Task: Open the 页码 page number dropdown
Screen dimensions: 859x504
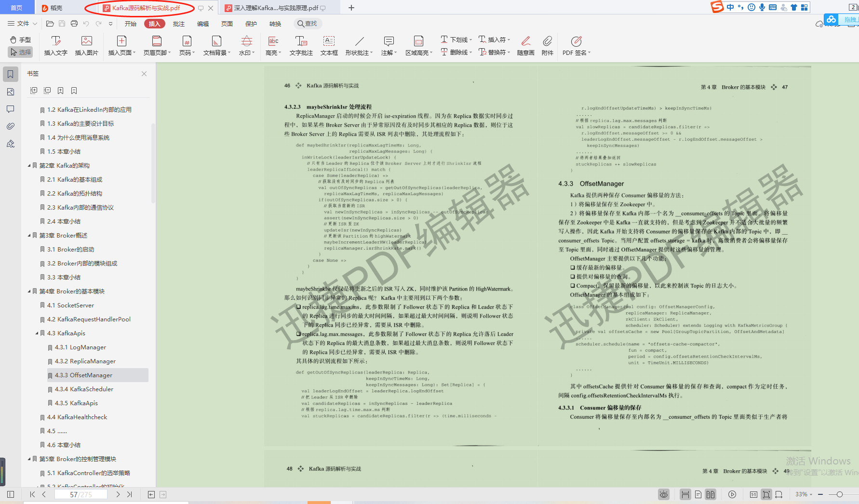Action: [187, 46]
